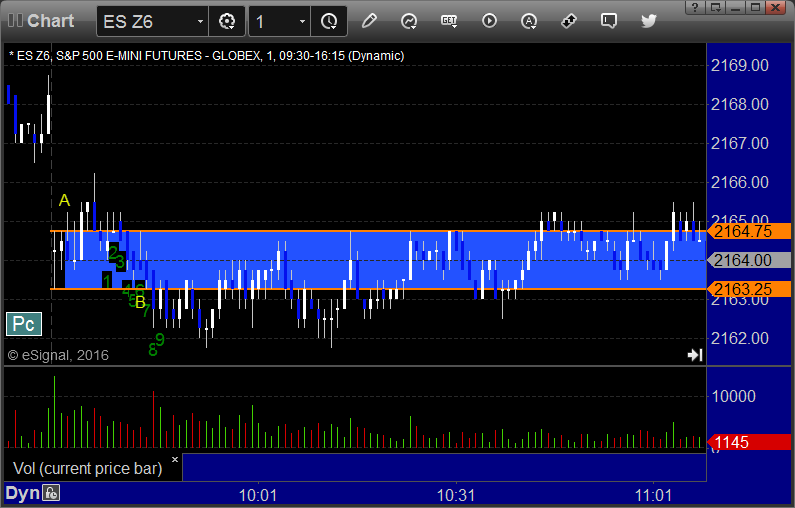795x508 pixels.
Task: Click the Vol (current price bar) label
Action: click(x=87, y=468)
